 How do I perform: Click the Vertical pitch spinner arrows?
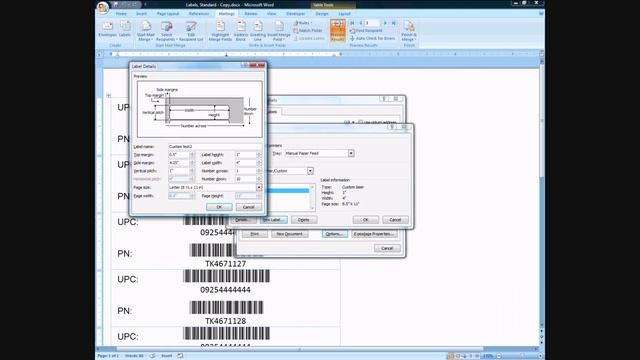pos(192,171)
